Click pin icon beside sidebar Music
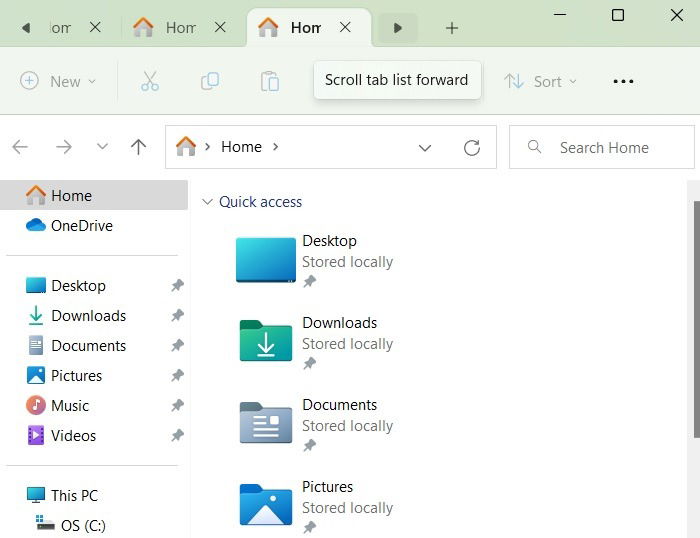The height and width of the screenshot is (538, 700). coord(177,405)
